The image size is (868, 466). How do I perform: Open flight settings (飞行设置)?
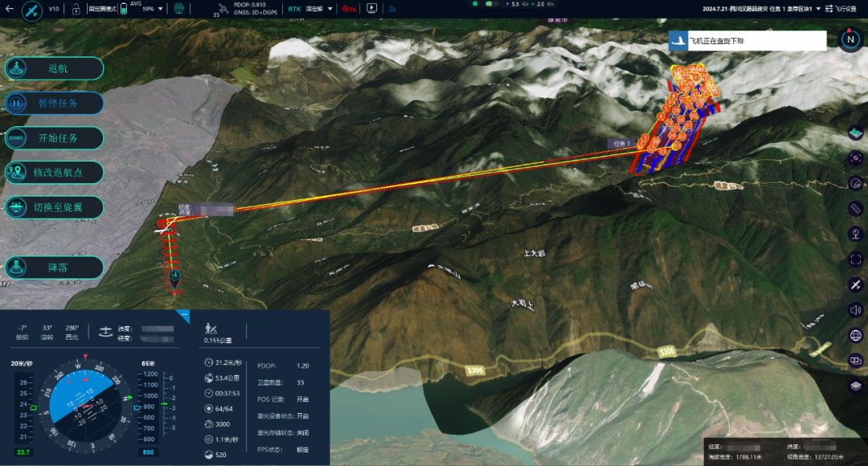[x=845, y=9]
